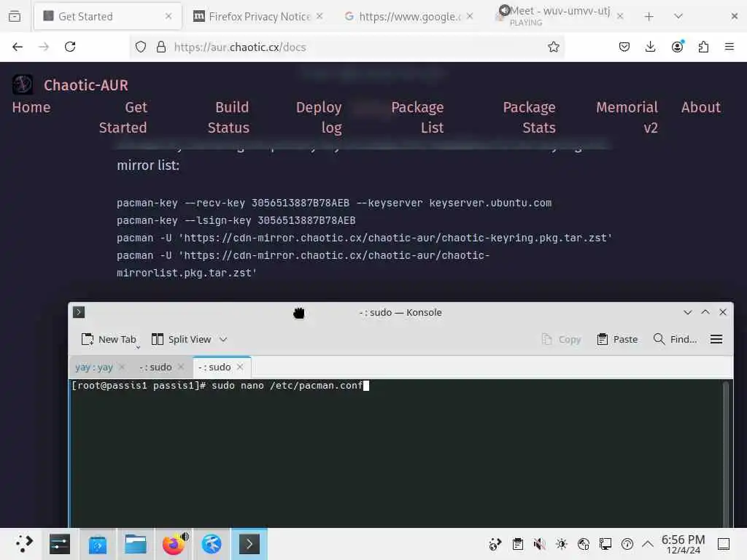Open brightness tray icon

[x=562, y=544]
